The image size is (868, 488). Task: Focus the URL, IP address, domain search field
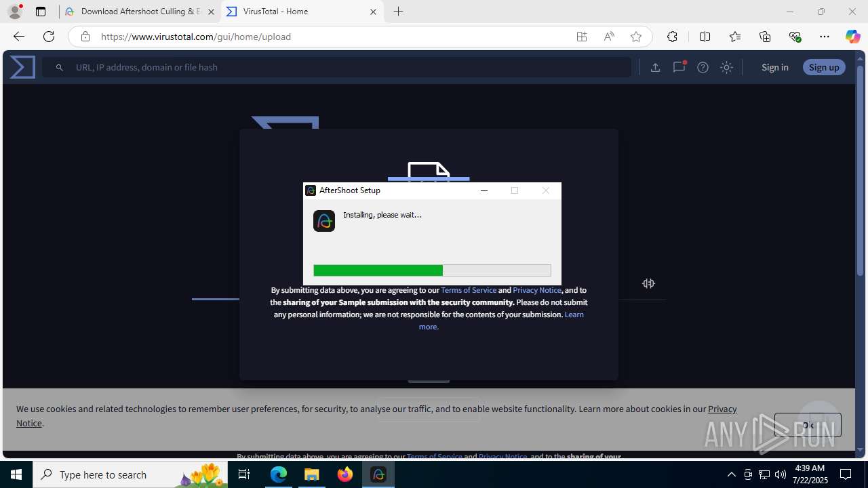(x=336, y=67)
